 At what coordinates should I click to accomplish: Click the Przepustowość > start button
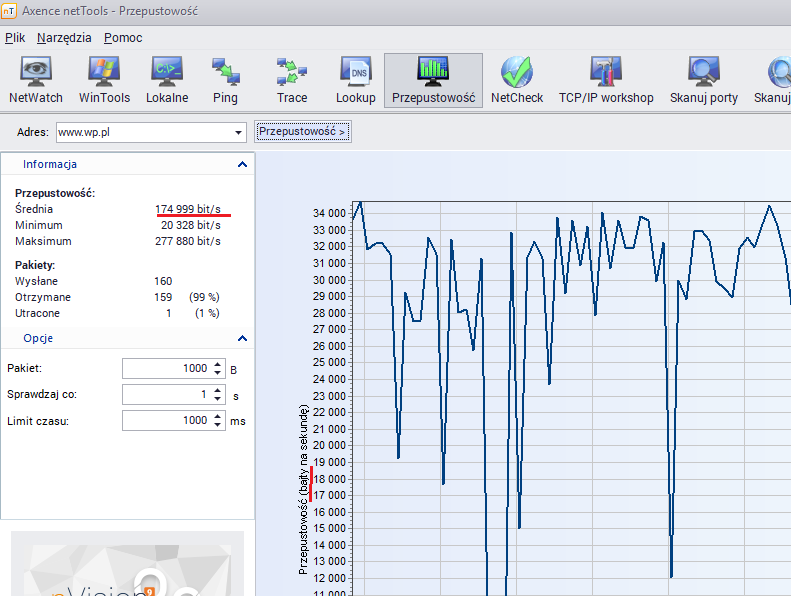click(x=303, y=132)
